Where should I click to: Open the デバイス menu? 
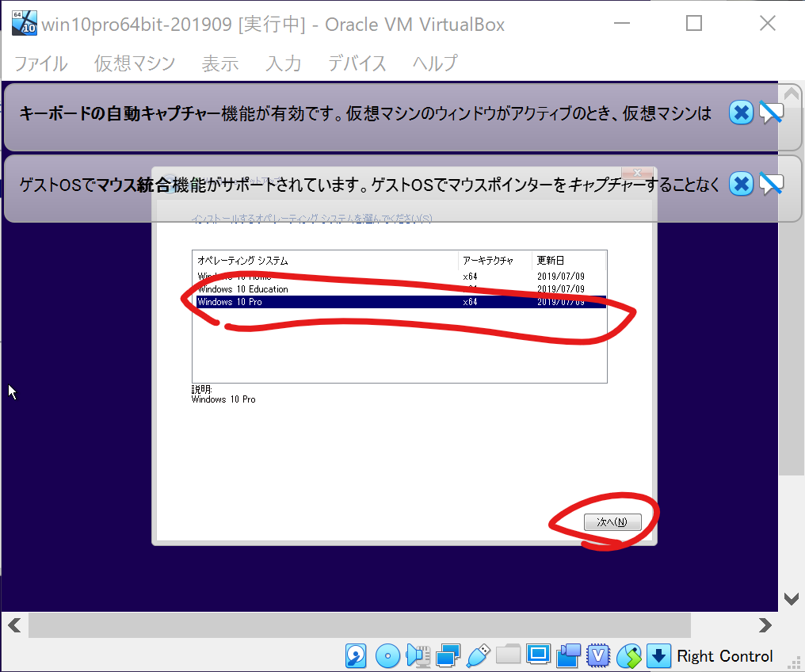click(357, 64)
